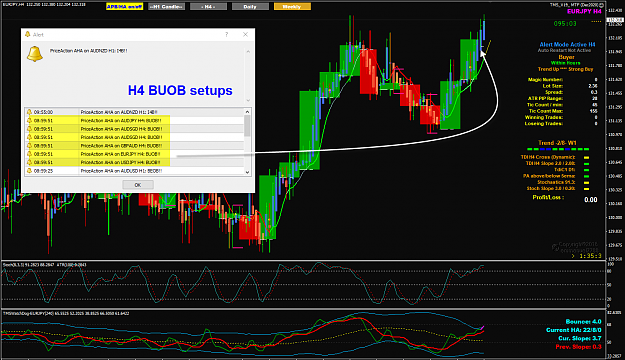Select the GBPAUD H4 BUOB alert row

(134, 146)
